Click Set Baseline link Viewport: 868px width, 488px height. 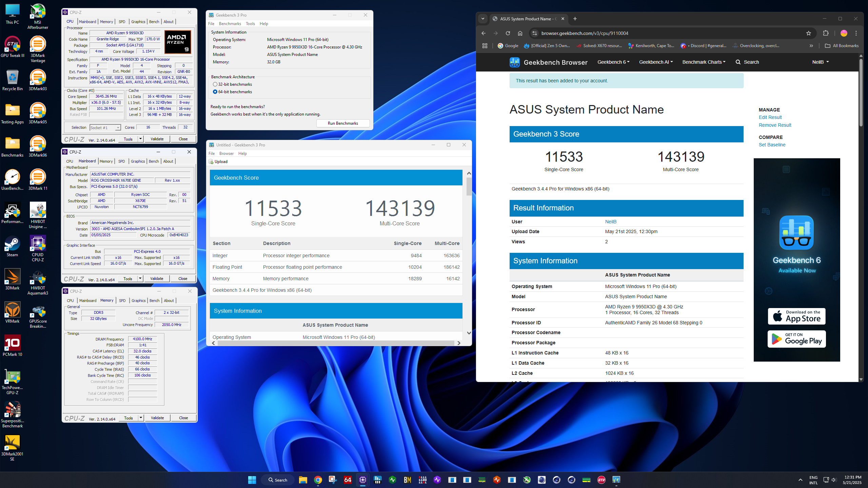click(x=772, y=145)
